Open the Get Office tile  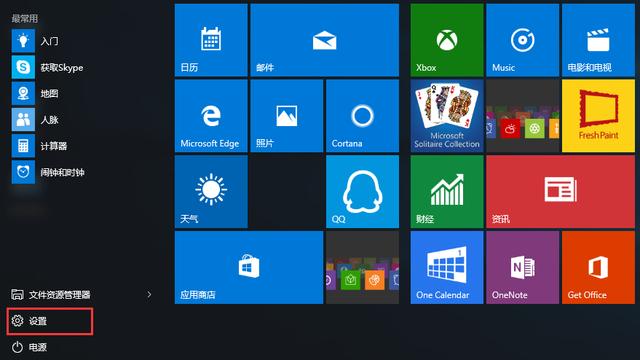598,267
